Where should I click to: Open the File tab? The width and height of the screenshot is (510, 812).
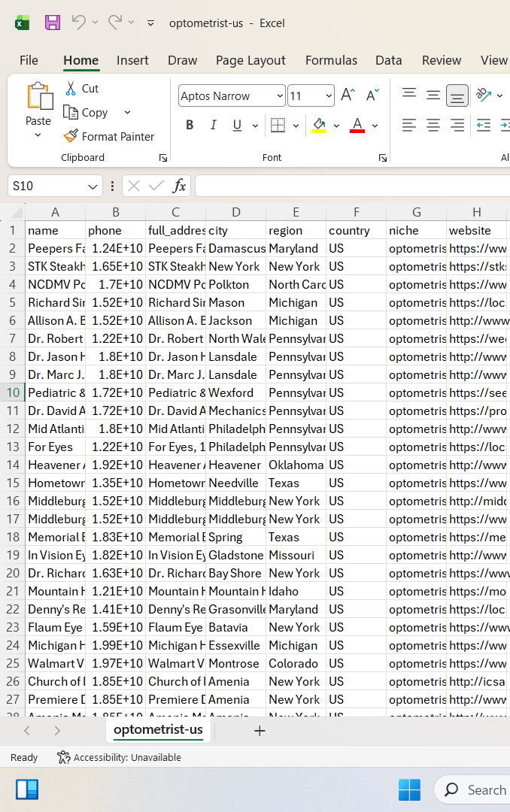(x=29, y=60)
